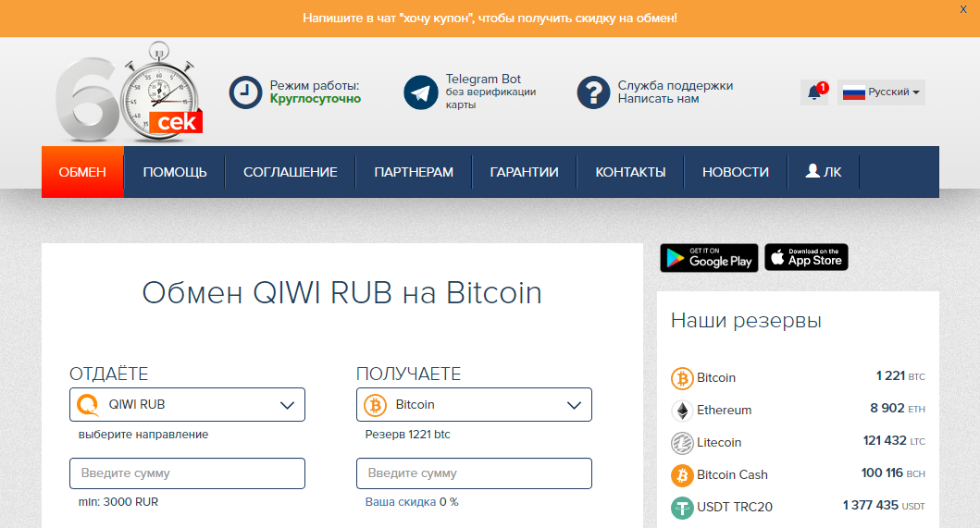Expand the Bitcoin receive currency dropdown
Screen dimensions: 980x528
[x=474, y=405]
